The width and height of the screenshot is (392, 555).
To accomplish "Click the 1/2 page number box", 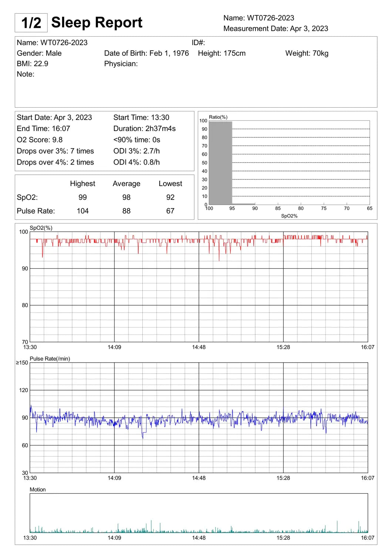I will click(x=31, y=23).
